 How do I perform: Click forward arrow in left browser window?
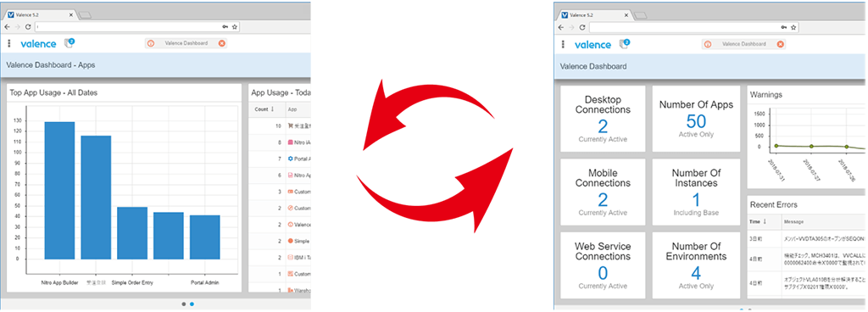[x=17, y=26]
